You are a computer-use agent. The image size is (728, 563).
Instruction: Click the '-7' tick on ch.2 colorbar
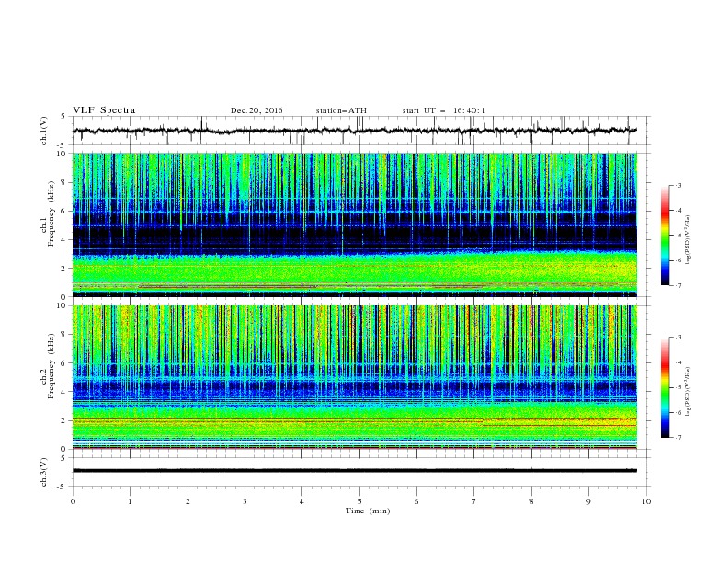pyautogui.click(x=678, y=438)
